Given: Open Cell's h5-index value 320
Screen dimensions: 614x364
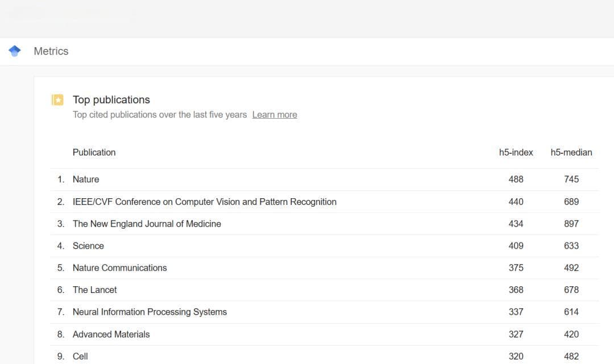Looking at the screenshot, I should coord(516,357).
